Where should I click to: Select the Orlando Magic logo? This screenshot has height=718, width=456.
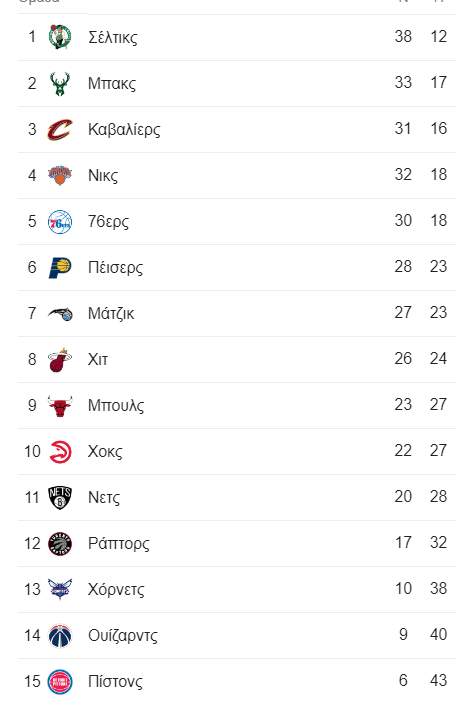click(60, 314)
